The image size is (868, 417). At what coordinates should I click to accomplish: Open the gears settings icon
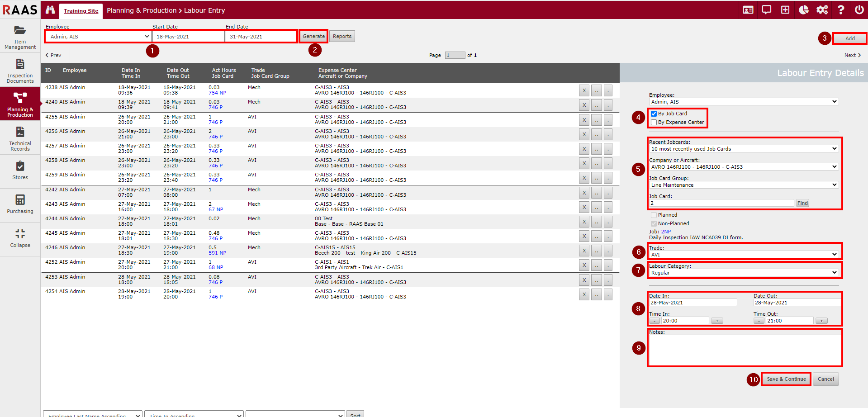pos(822,10)
